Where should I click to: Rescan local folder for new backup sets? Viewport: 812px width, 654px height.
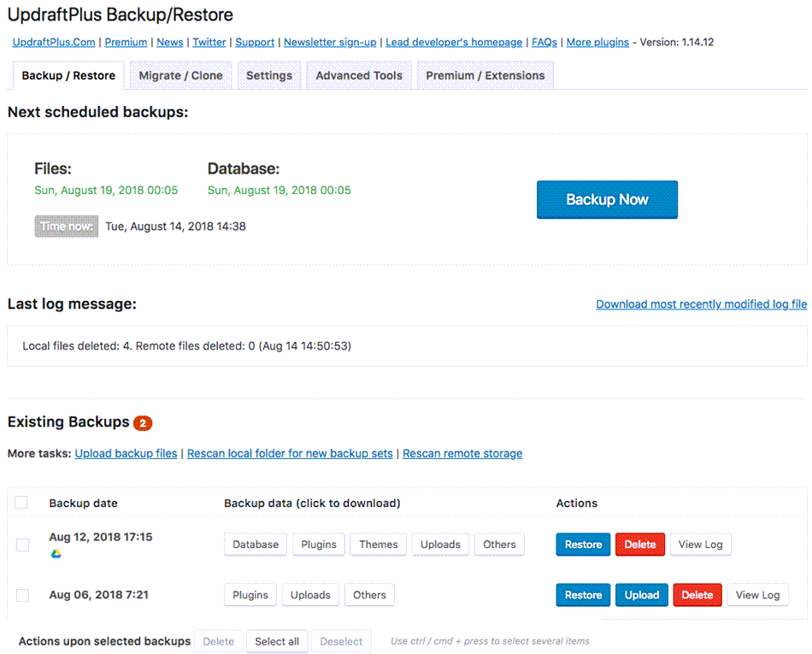(x=290, y=454)
